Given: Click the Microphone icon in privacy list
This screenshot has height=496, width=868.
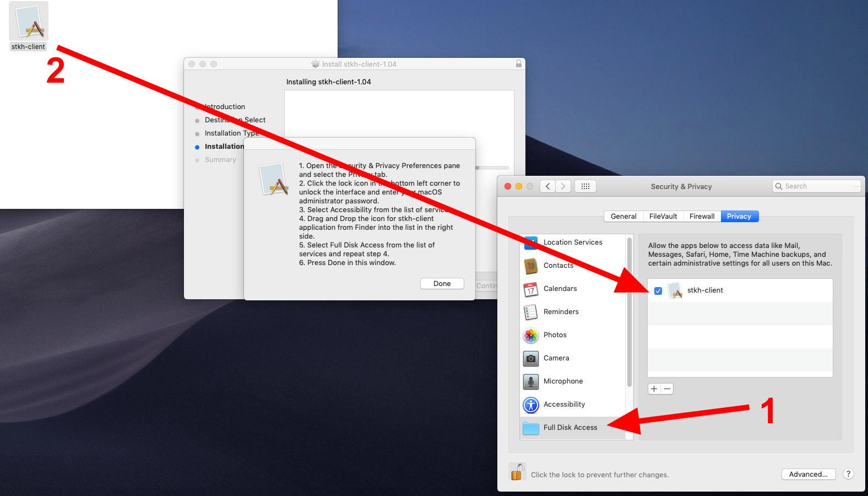Looking at the screenshot, I should 531,381.
